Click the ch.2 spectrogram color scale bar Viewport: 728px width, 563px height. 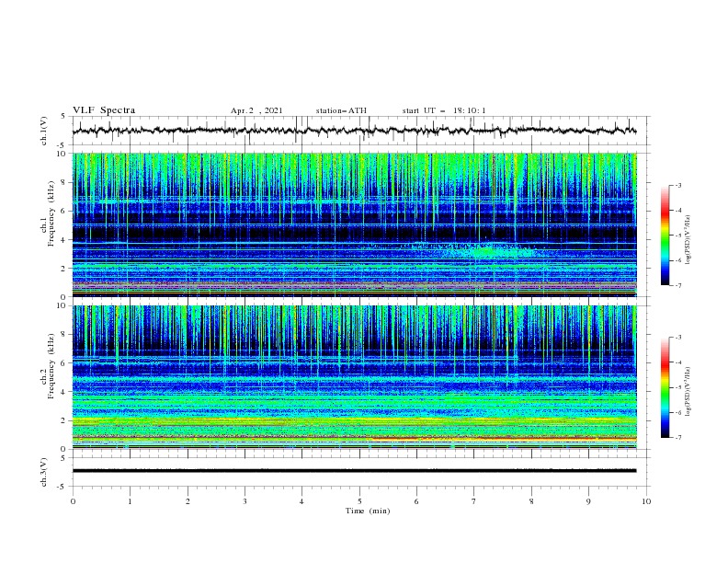665,387
